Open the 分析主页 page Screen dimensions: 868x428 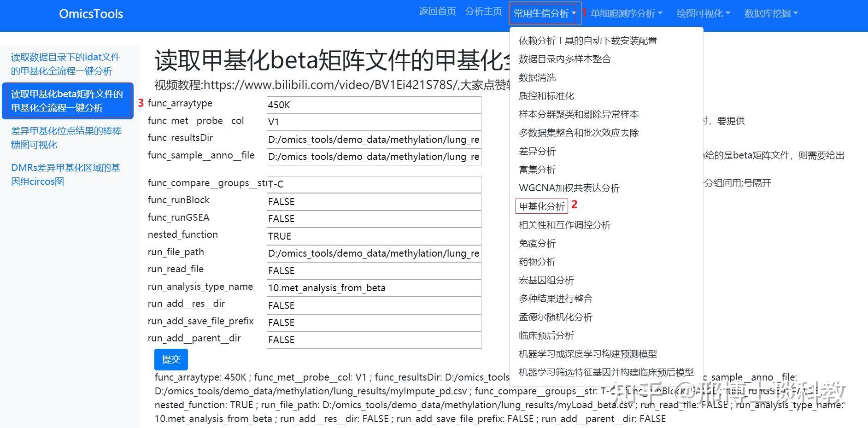(483, 12)
